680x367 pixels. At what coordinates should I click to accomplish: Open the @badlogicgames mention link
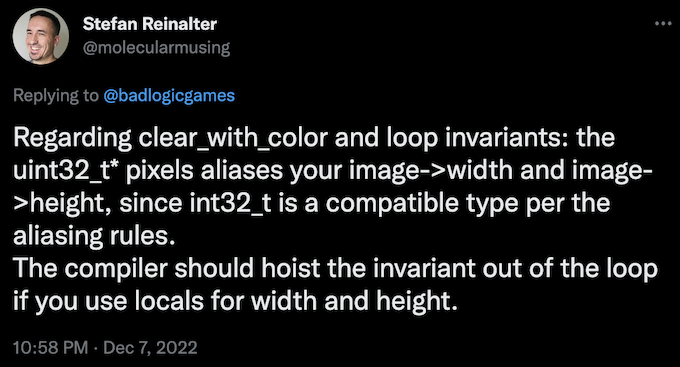coord(169,95)
